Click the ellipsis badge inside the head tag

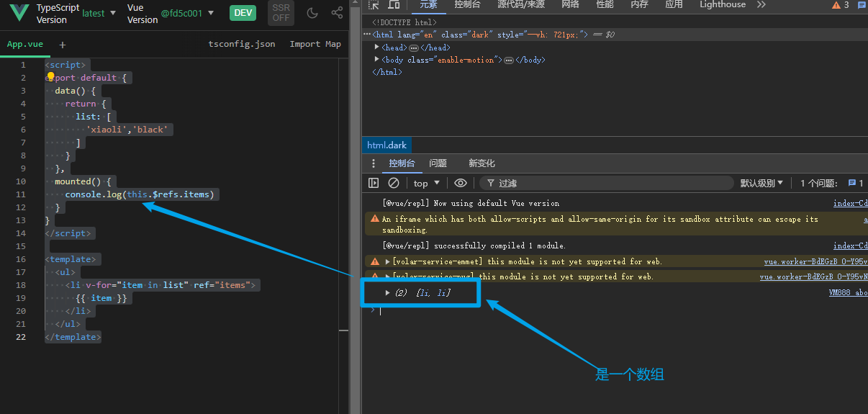coord(414,48)
